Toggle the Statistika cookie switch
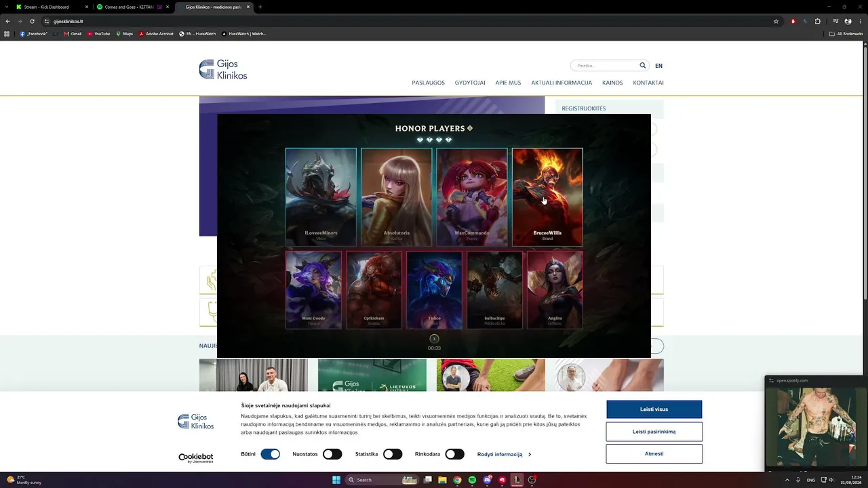The width and height of the screenshot is (868, 488). point(393,454)
